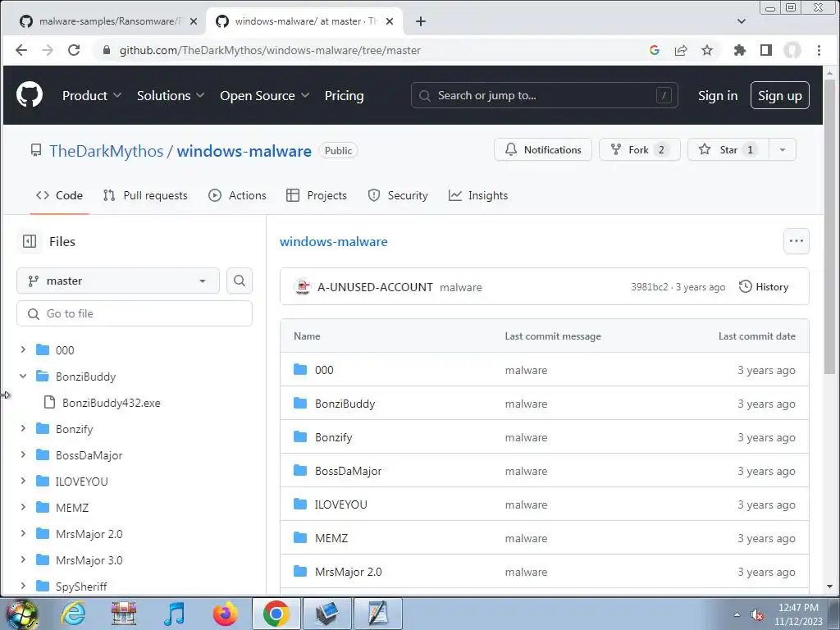The width and height of the screenshot is (840, 630).
Task: Expand the Open Source menu
Action: click(x=265, y=95)
